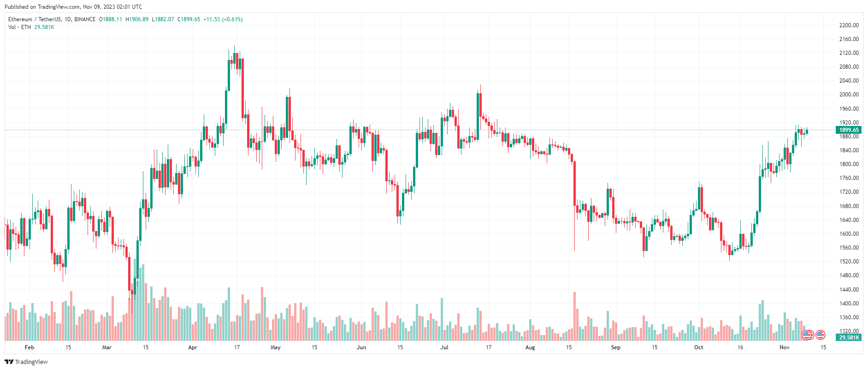Click the 2200.00 price scale label
The image size is (868, 370).
pyautogui.click(x=849, y=25)
